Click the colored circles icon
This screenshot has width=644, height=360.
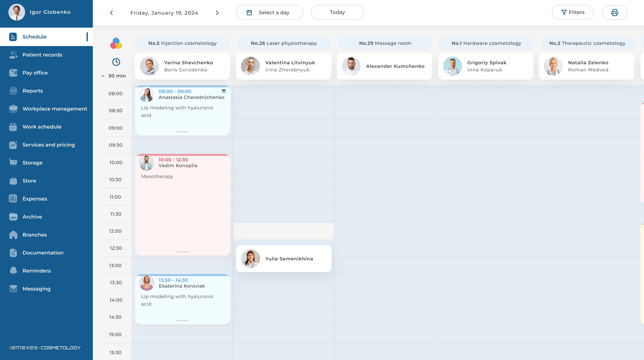(116, 44)
